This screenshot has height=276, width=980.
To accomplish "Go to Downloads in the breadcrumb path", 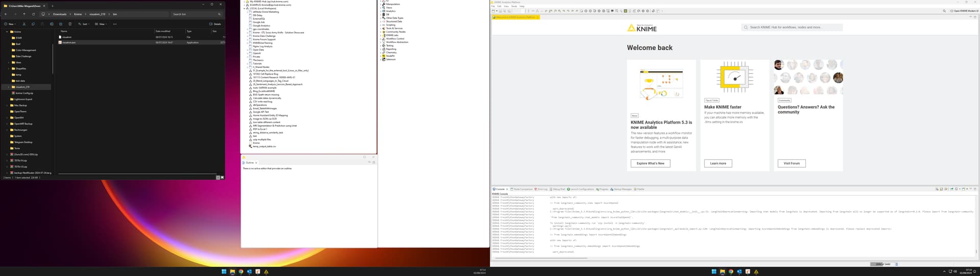I will 60,14.
